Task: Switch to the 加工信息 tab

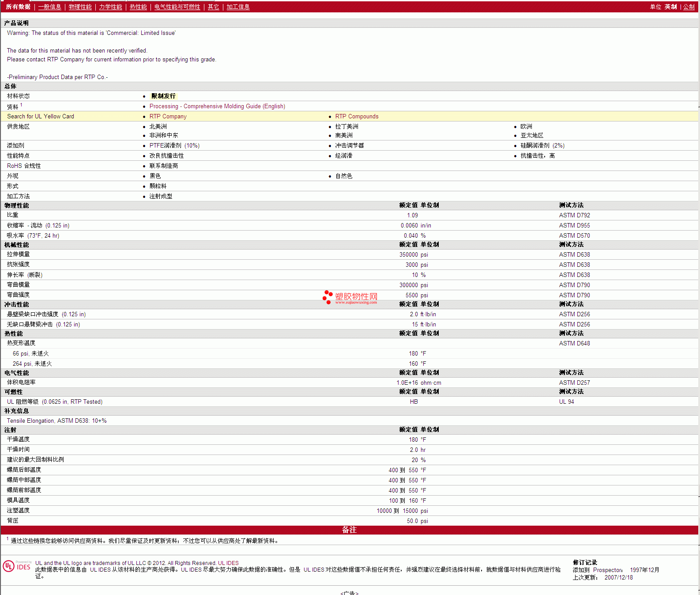Action: [238, 7]
